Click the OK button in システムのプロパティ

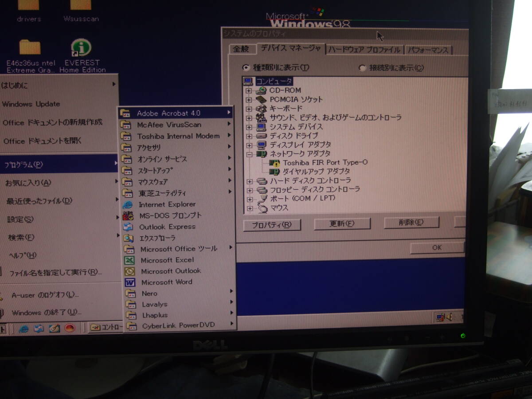tap(437, 247)
